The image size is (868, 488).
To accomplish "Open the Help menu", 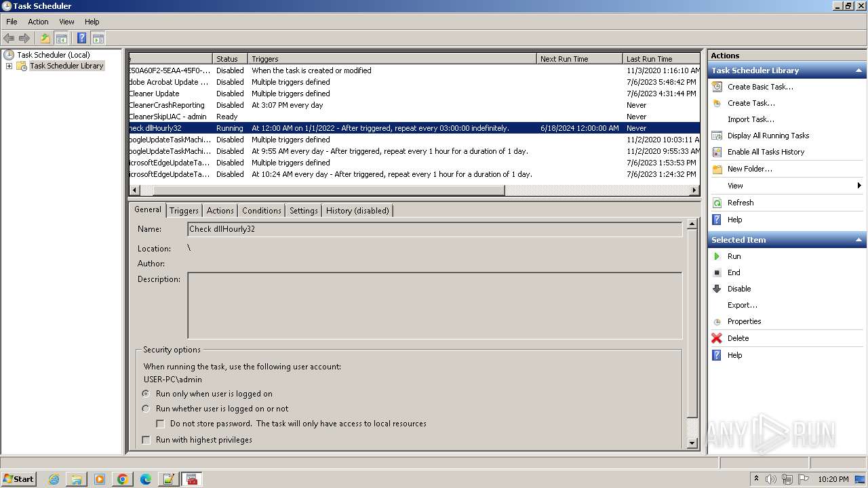I will (92, 22).
